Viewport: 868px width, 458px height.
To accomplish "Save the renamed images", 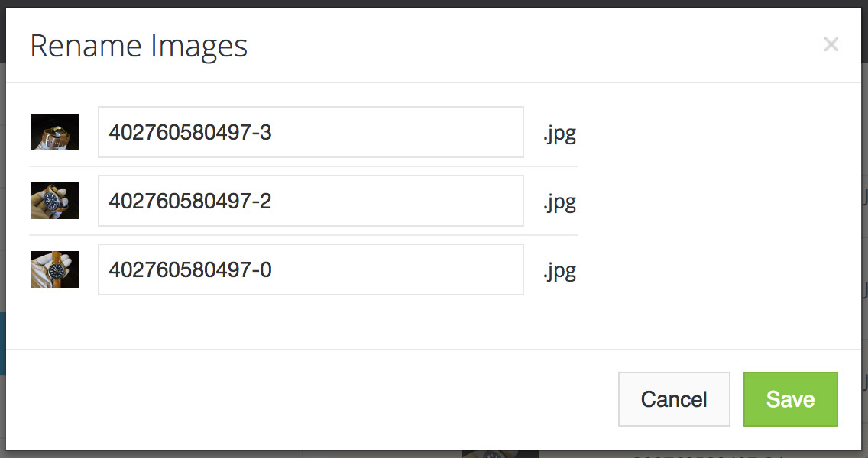I will click(790, 399).
